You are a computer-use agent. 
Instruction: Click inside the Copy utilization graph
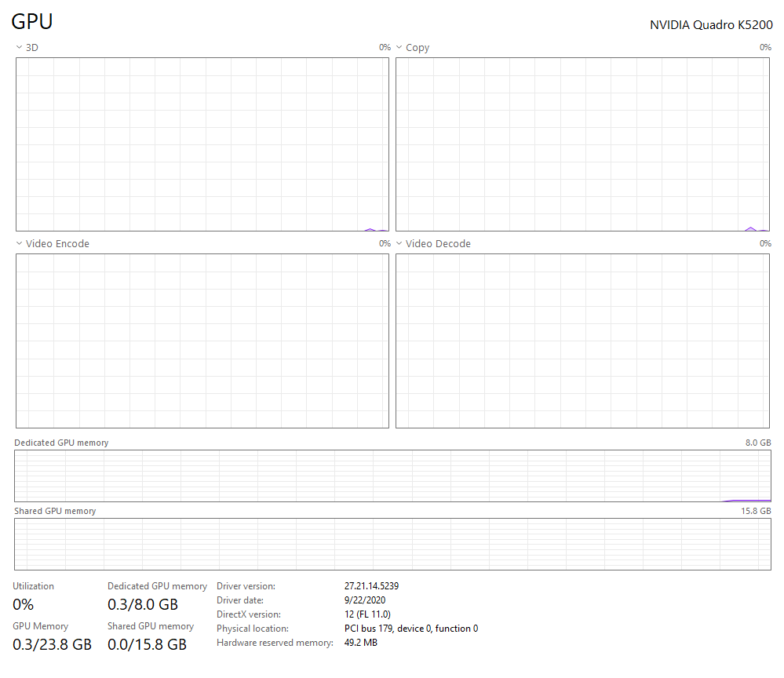coord(582,144)
